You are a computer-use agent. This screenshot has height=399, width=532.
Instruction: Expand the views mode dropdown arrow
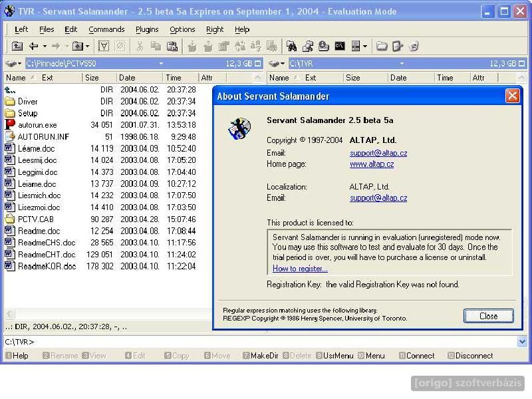coord(365,46)
